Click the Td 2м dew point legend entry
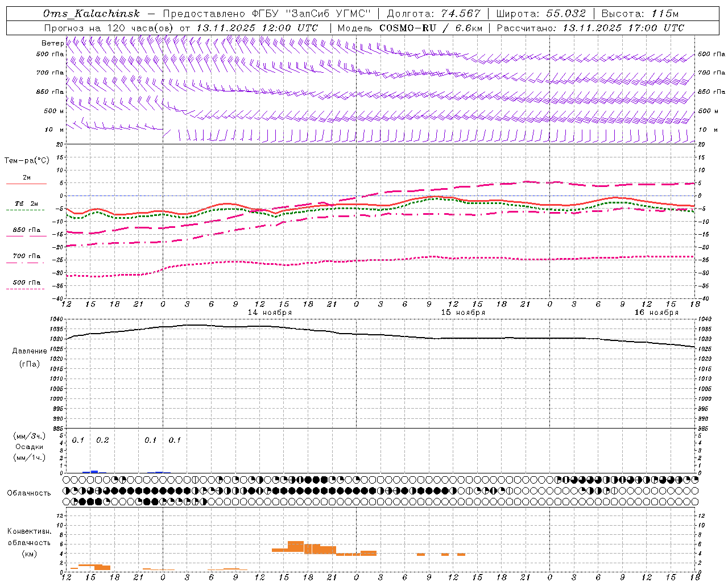Screen dimensions: 728x582 tap(27, 203)
